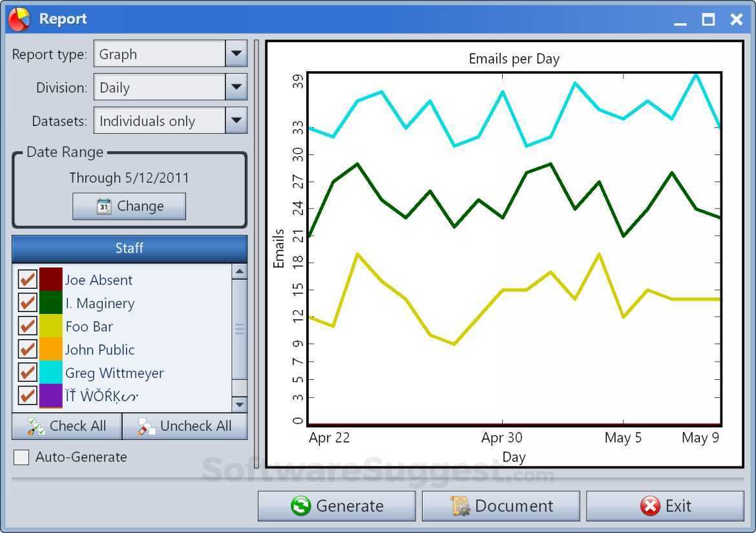Uncheck Joe Absent checkbox
This screenshot has width=756, height=533.
pyautogui.click(x=28, y=279)
